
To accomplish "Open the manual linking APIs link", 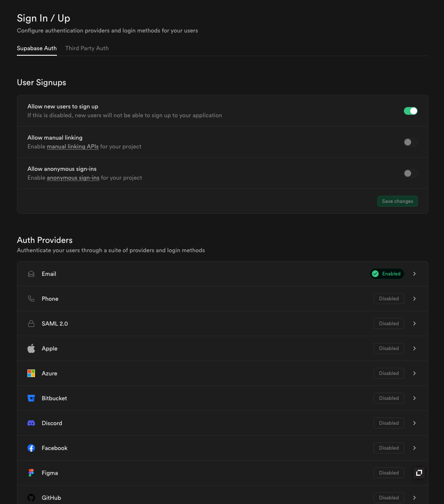I will click(73, 146).
